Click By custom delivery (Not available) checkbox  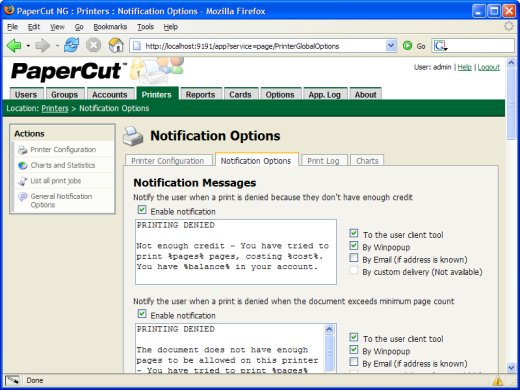tap(354, 270)
